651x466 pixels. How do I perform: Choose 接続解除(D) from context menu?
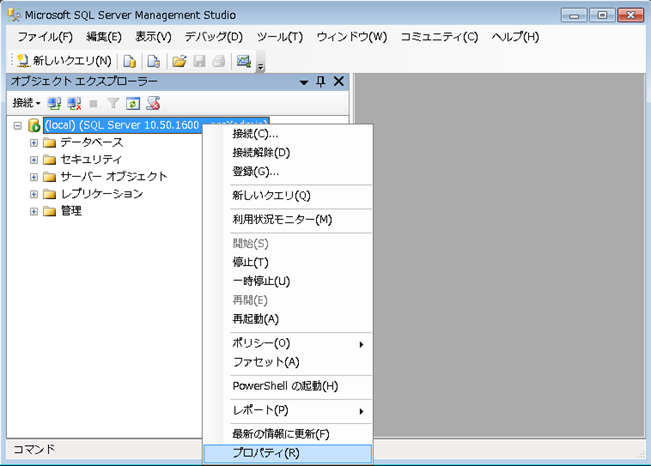coord(288,152)
